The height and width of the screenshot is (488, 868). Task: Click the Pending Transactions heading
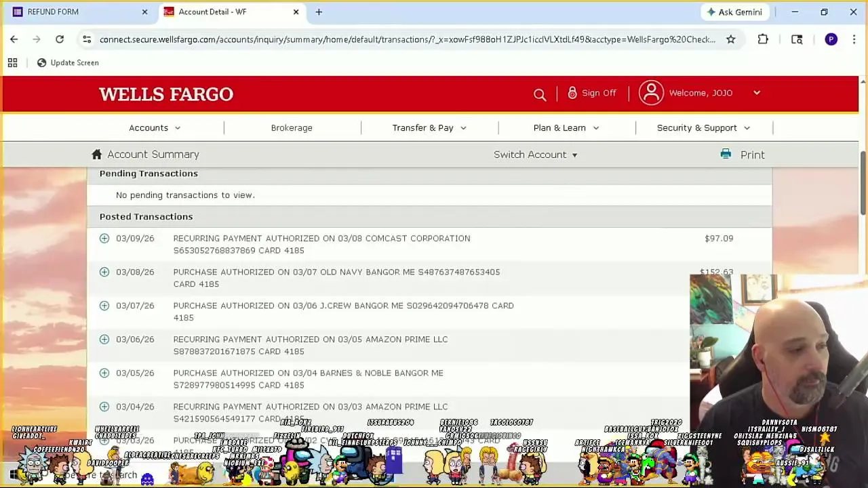(x=149, y=174)
